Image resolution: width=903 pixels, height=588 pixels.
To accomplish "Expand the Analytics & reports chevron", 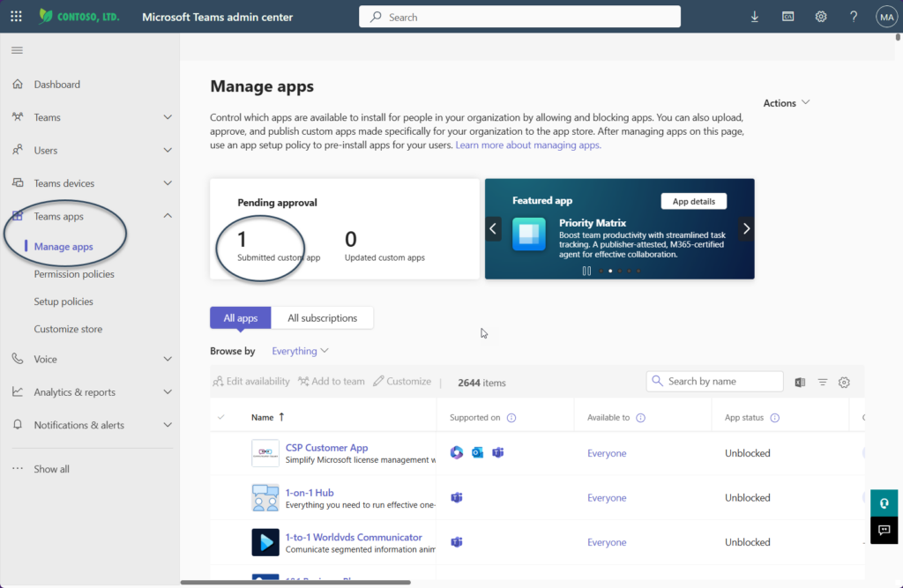I will pos(168,391).
